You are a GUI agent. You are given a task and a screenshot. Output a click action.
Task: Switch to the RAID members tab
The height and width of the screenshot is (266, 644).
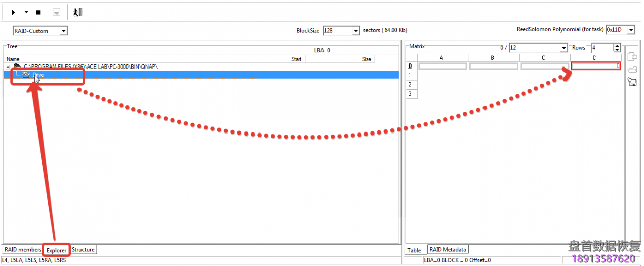pyautogui.click(x=23, y=250)
